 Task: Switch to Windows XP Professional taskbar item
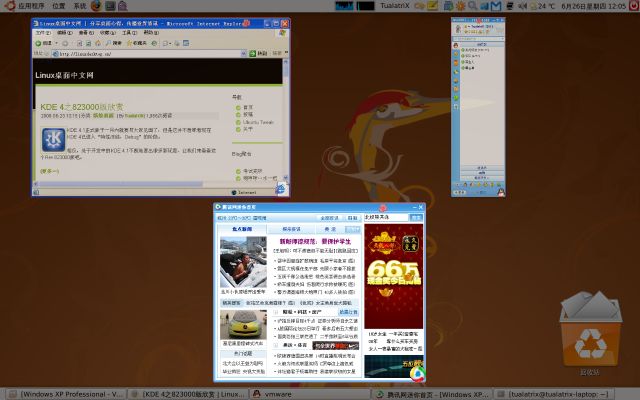pyautogui.click(x=65, y=394)
